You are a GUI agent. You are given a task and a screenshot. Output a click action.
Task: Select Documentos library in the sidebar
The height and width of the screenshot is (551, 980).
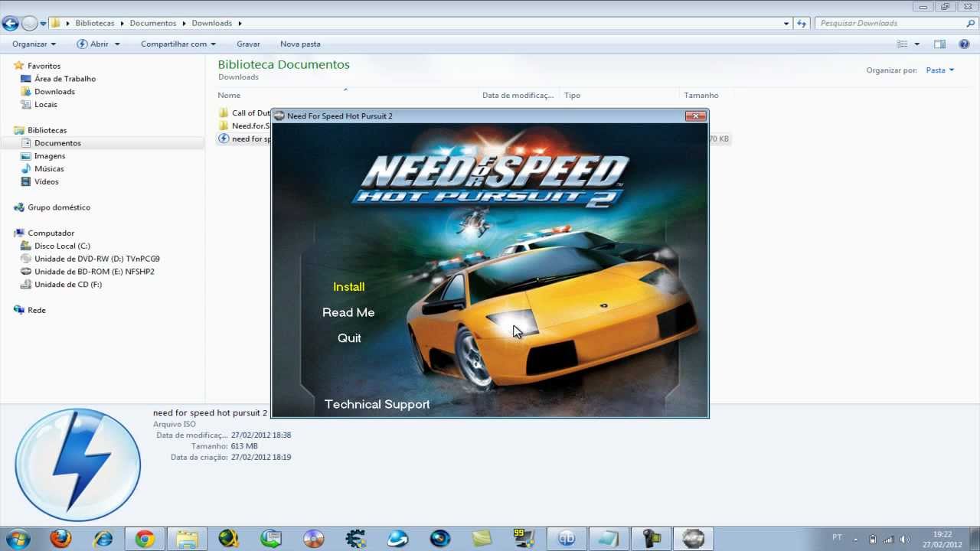(x=57, y=143)
